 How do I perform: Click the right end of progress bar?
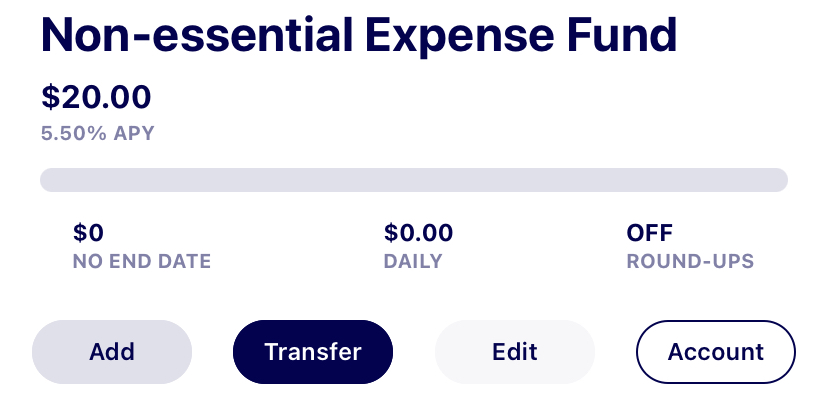tap(780, 180)
